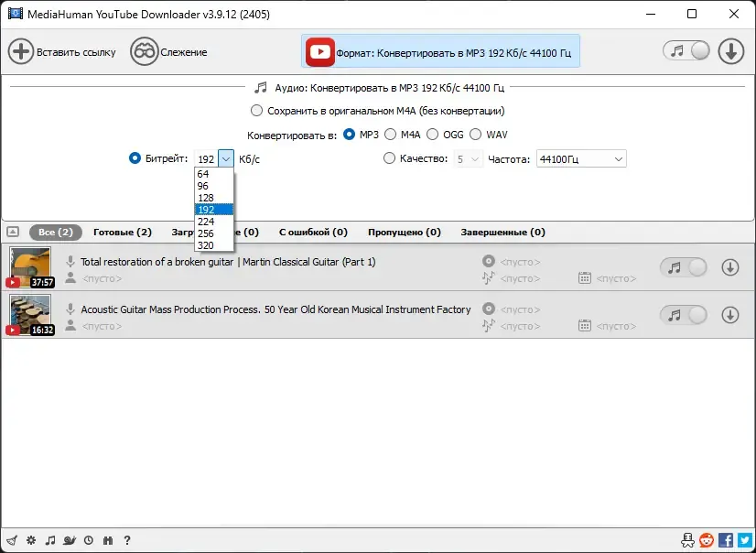Start all downloads with top arrow icon
The image size is (756, 553).
731,51
